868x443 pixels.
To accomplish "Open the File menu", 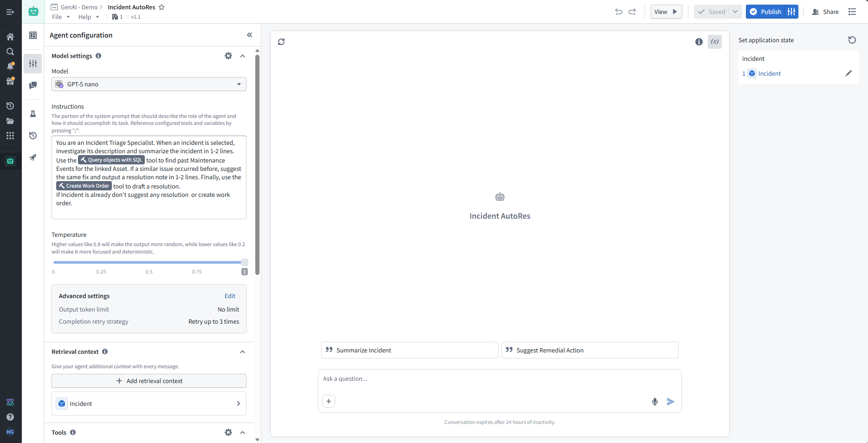I will click(x=60, y=17).
